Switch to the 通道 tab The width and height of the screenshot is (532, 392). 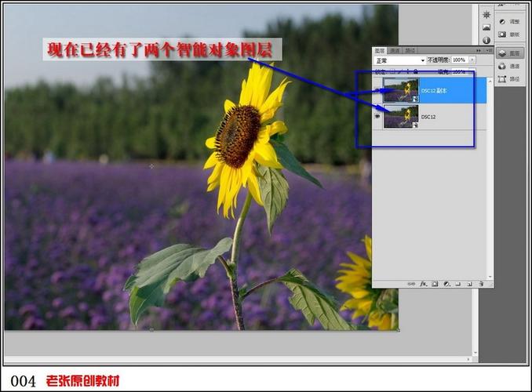pos(395,50)
